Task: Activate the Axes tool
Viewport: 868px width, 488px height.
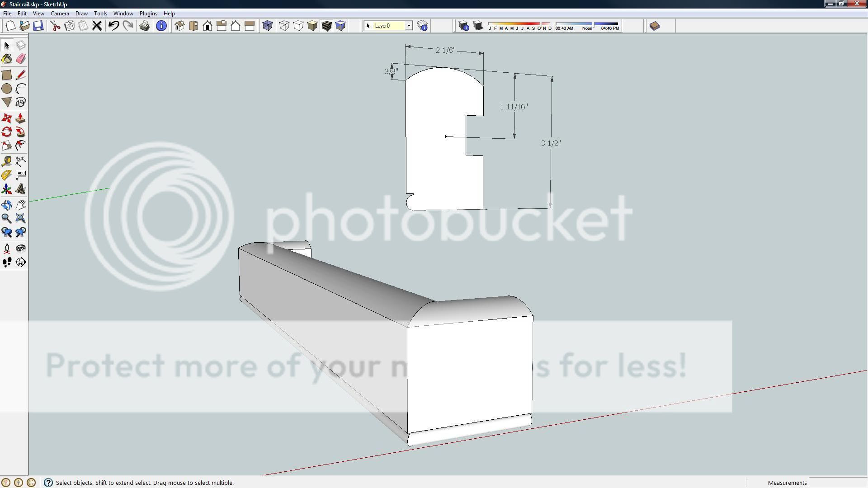Action: [7, 189]
